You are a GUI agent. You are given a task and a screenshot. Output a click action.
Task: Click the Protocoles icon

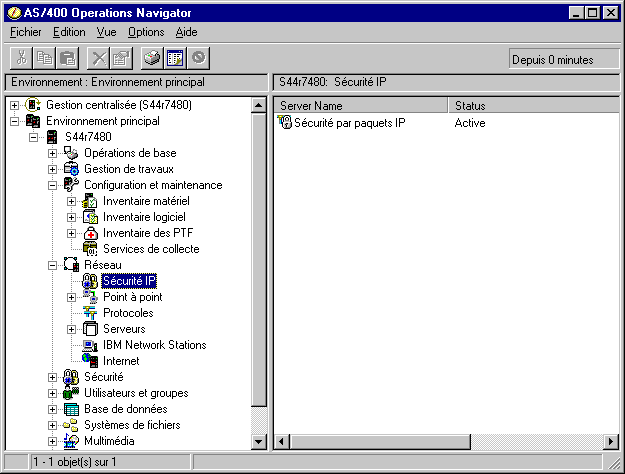point(90,313)
